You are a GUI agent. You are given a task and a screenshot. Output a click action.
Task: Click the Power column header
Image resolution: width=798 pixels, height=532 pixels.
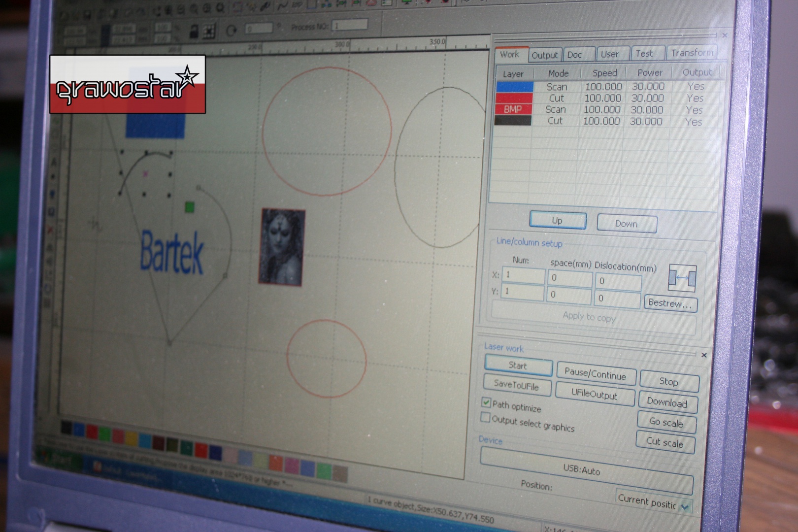(x=650, y=73)
